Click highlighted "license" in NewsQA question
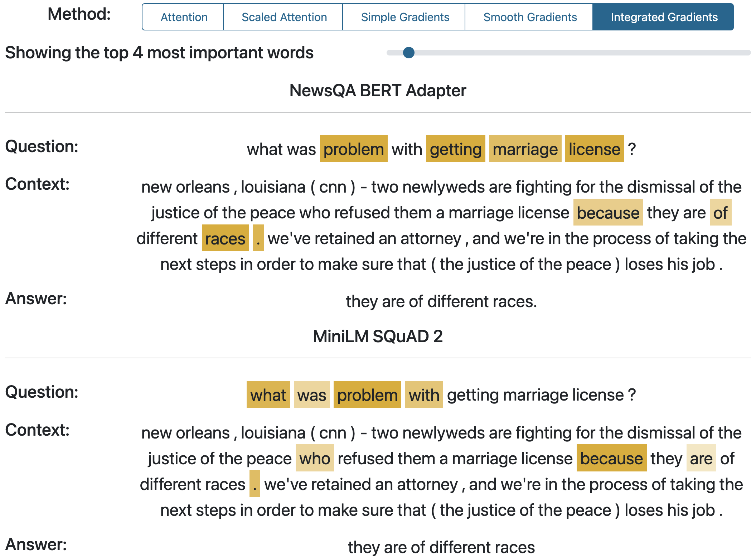 594,149
